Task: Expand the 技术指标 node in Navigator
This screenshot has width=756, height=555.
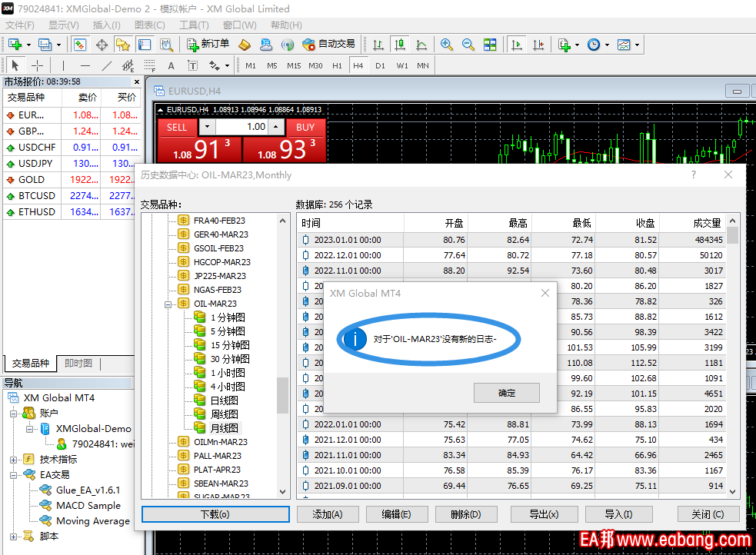Action: pos(14,460)
